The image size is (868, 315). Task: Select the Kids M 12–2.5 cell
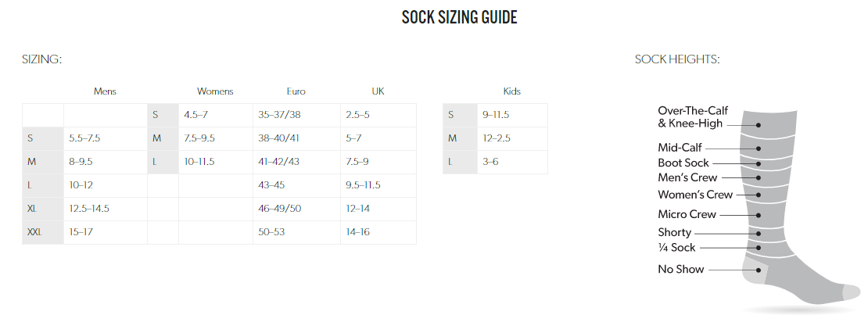tap(512, 138)
